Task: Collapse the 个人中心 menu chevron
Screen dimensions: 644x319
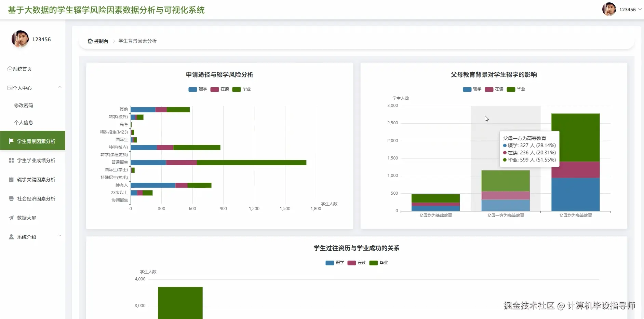Action: coord(60,87)
